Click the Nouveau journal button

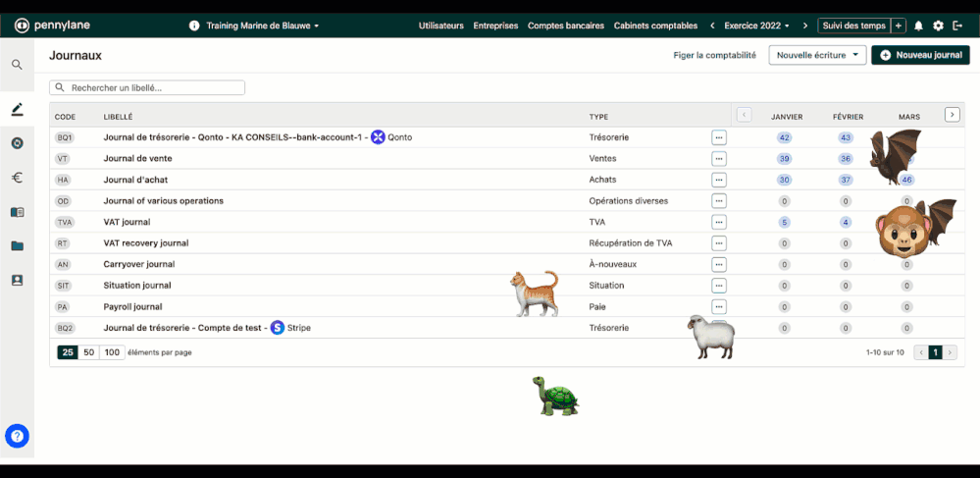(x=920, y=56)
